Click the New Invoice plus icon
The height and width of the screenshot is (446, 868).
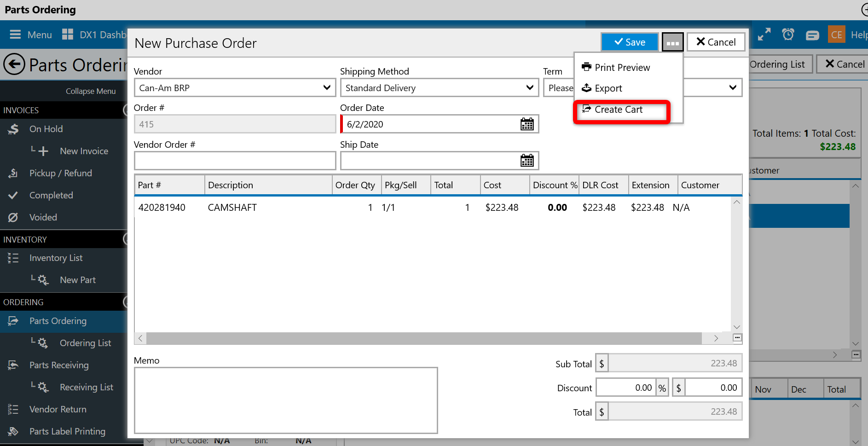tap(43, 151)
